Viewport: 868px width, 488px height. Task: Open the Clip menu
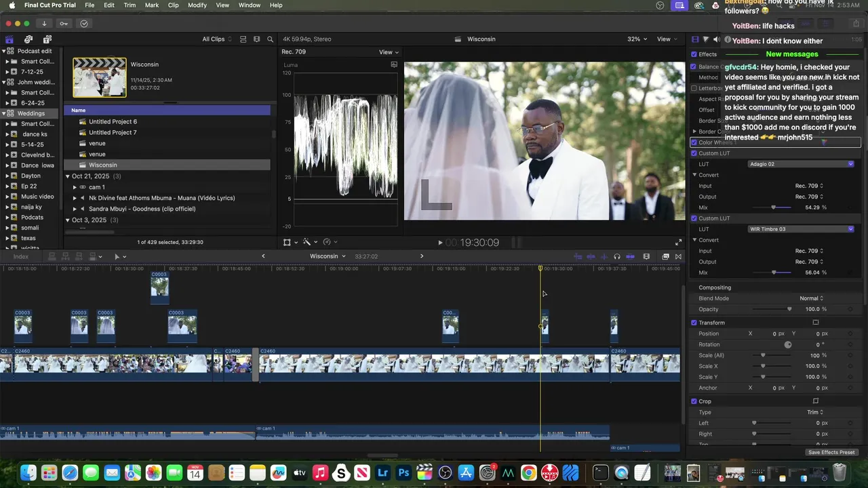point(174,5)
